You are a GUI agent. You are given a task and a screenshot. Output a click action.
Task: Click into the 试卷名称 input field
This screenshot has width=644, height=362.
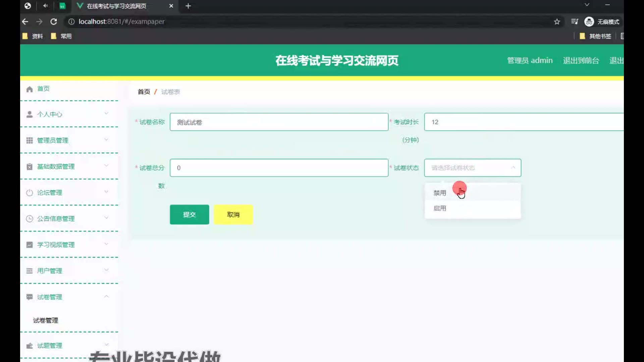point(279,122)
